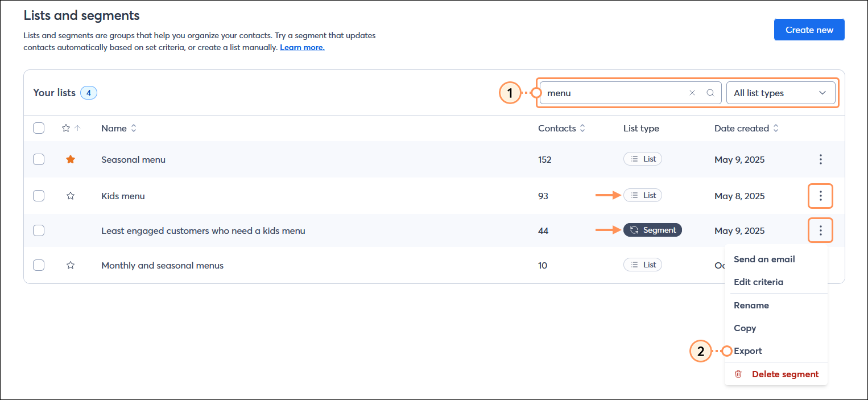Click the star icon beside Seasonal menu
Image resolution: width=868 pixels, height=400 pixels.
click(71, 159)
